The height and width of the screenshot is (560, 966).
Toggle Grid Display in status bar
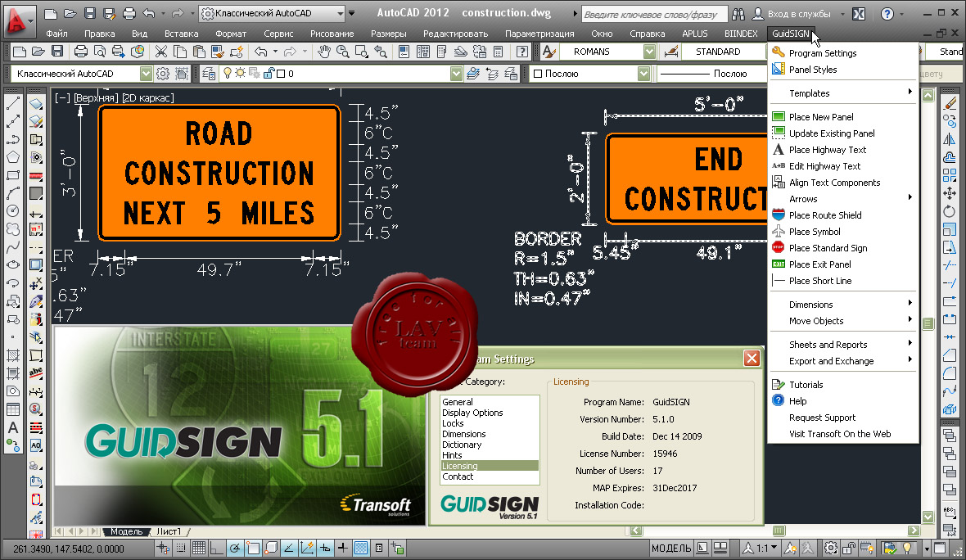198,548
